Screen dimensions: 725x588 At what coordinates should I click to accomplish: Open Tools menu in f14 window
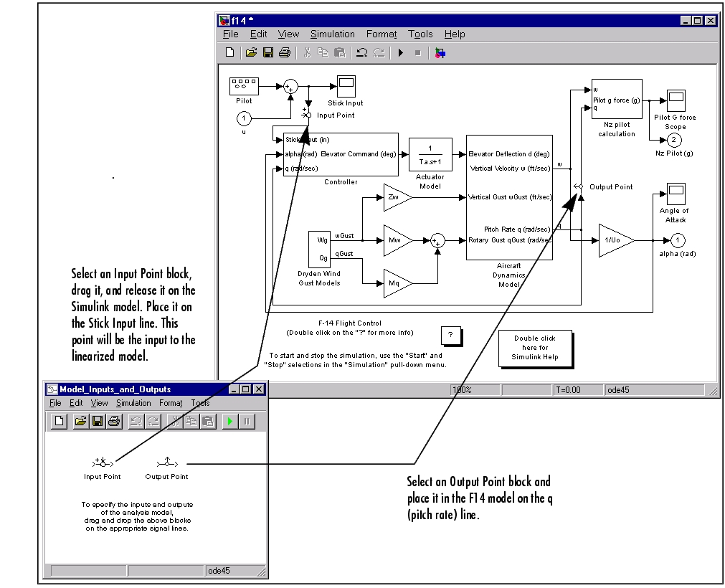click(420, 34)
